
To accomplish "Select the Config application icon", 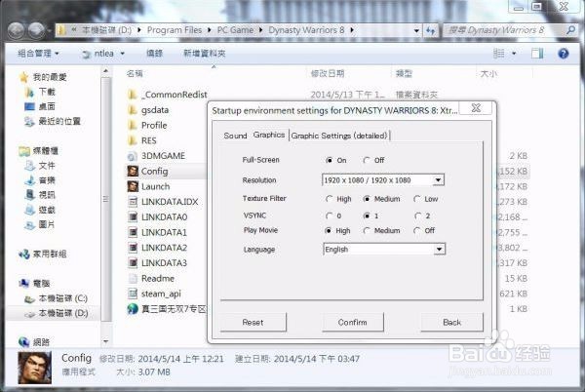I will tap(133, 172).
